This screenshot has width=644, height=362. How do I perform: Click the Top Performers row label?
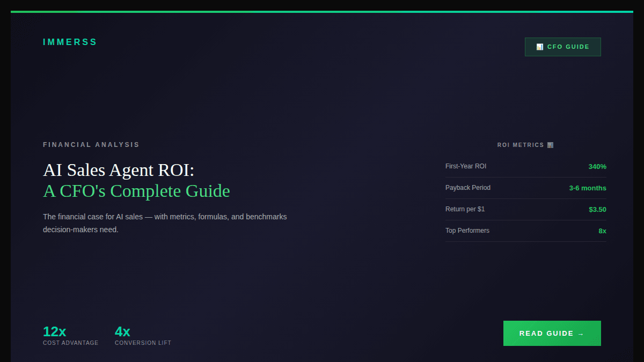[467, 231]
